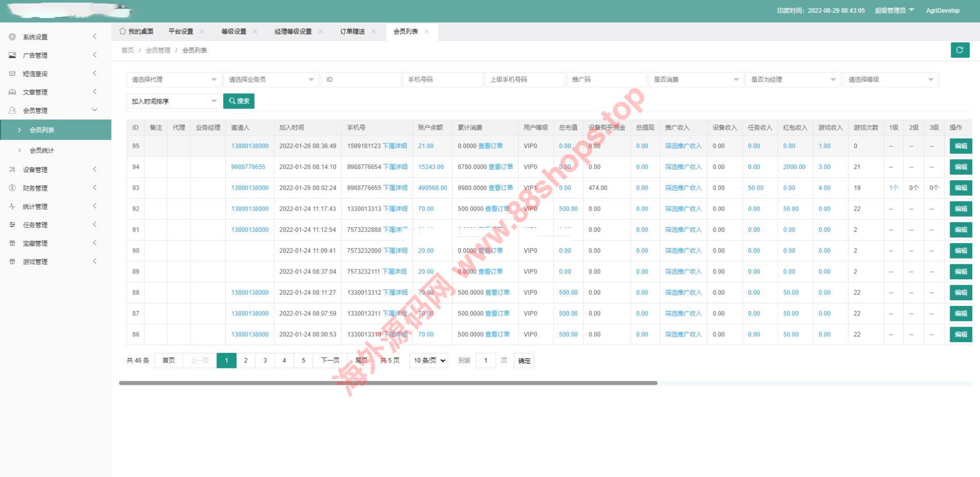Open the 请选择代理 dropdown
980x477 pixels.
click(x=174, y=79)
